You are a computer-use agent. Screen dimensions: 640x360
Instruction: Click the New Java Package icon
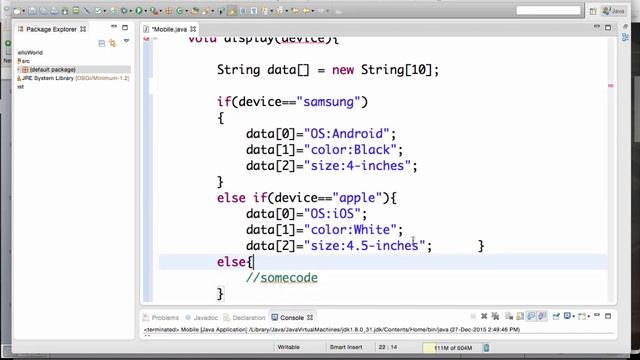tap(168, 11)
